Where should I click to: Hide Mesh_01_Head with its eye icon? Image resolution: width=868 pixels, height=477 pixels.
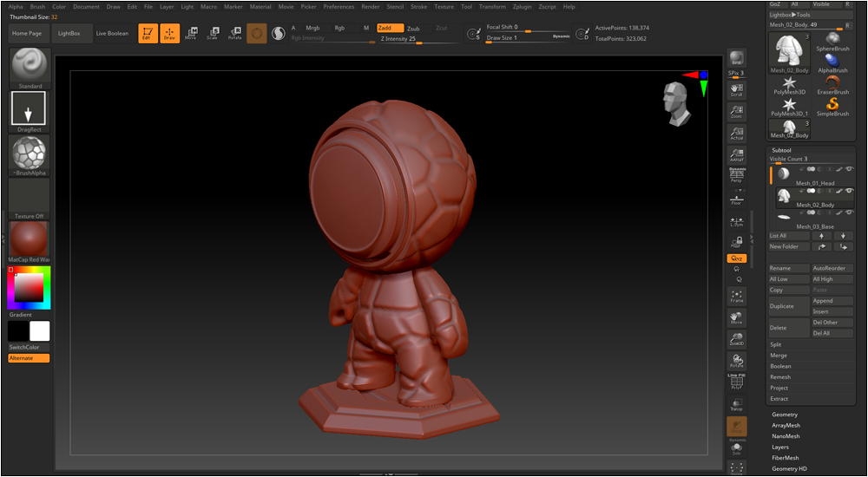coord(849,168)
